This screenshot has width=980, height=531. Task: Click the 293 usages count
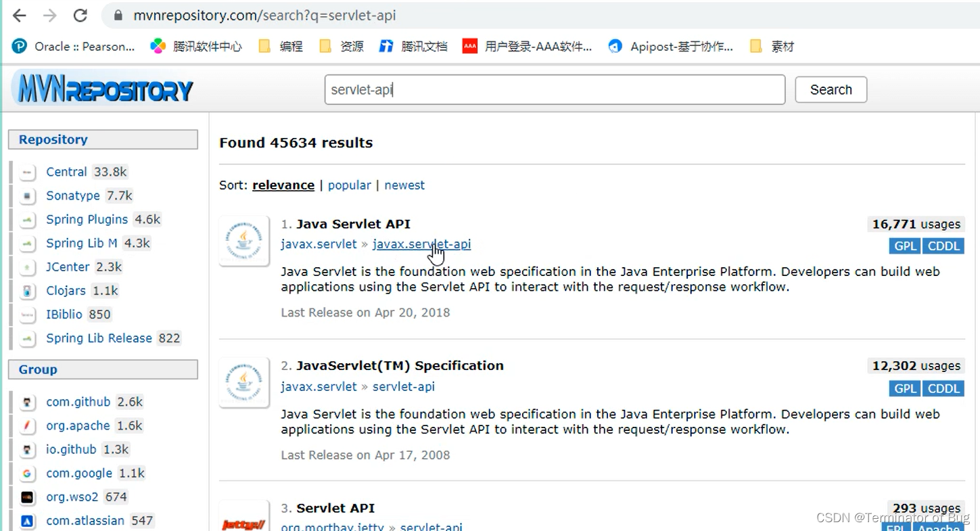pos(927,508)
